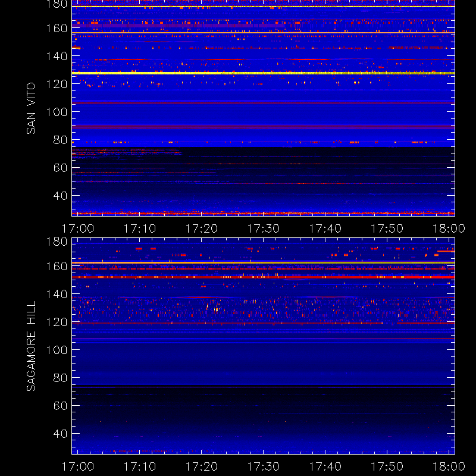The image size is (476, 476).
Task: Click the 17:50 time label beneath San Vito plot
Action: point(387,228)
